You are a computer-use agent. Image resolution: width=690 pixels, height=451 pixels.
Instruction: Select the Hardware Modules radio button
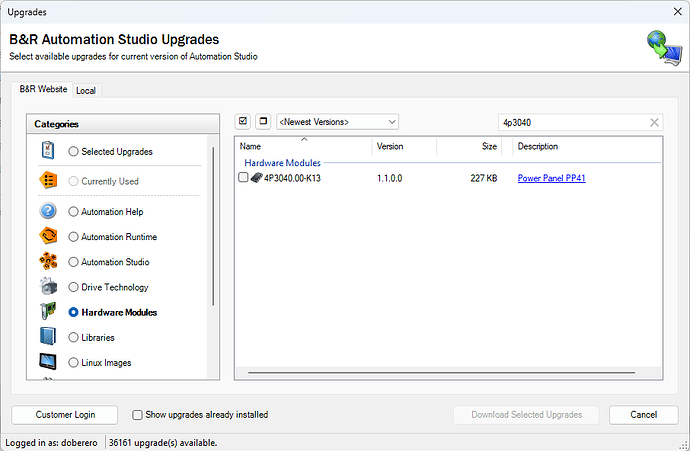73,312
